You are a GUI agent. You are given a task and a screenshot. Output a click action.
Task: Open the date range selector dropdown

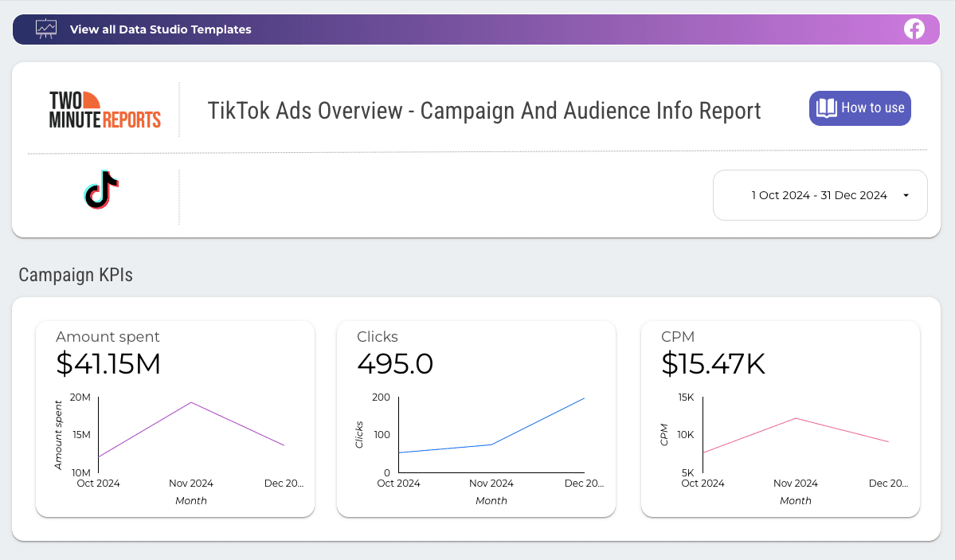[820, 195]
